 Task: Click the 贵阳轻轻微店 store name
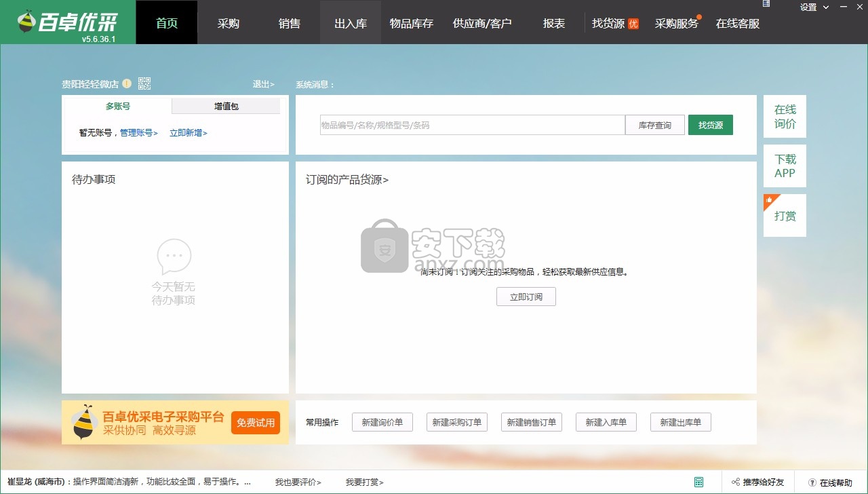tap(90, 84)
